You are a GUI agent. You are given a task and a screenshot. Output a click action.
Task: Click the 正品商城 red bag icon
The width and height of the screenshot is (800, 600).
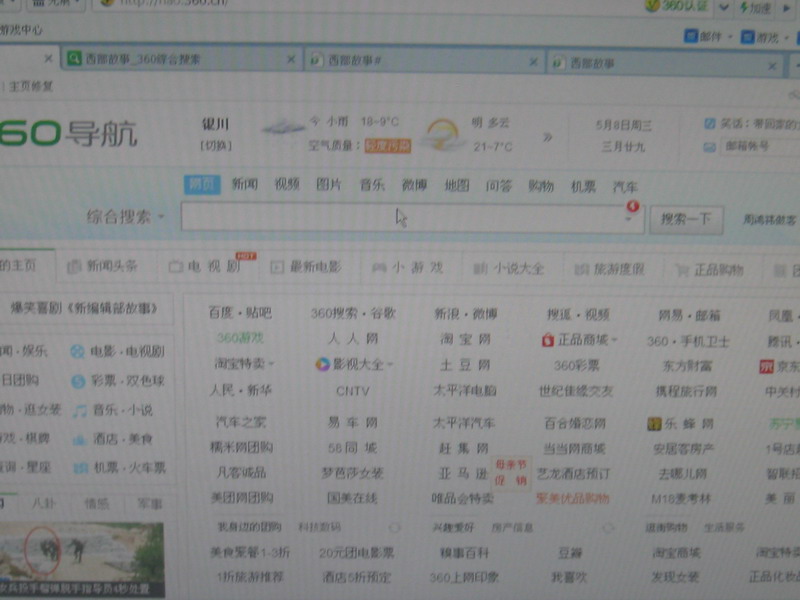pyautogui.click(x=548, y=340)
